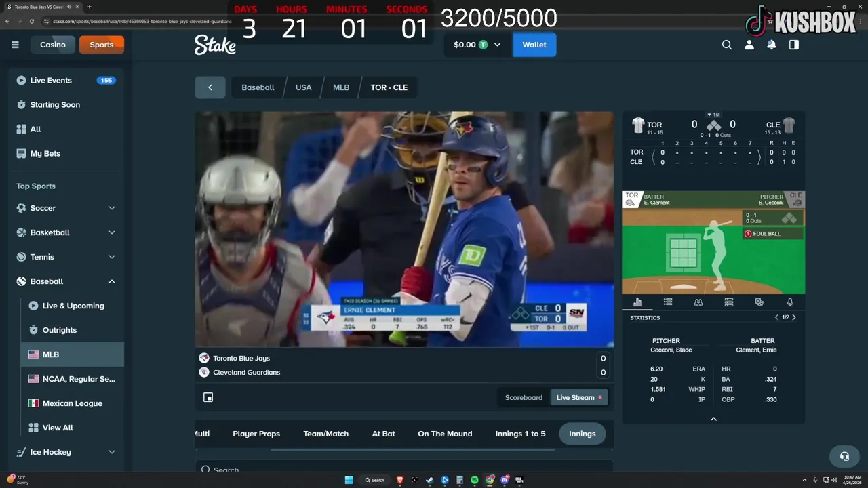Open the user profile icon

749,45
